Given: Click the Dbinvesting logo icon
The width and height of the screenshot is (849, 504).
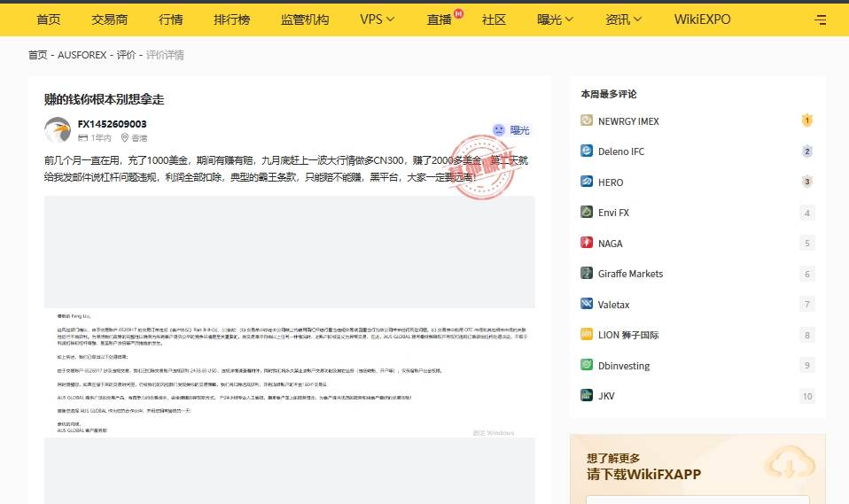Looking at the screenshot, I should coord(587,365).
